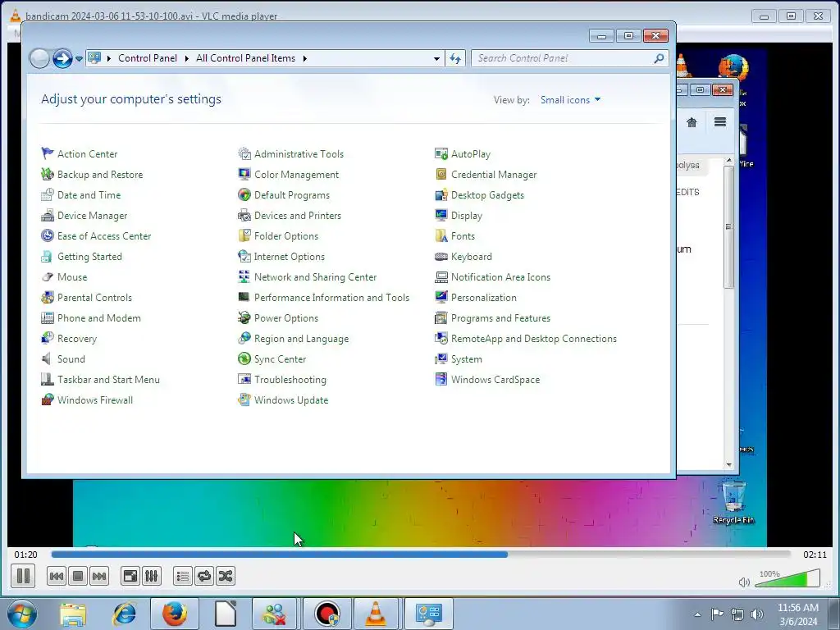This screenshot has width=840, height=630.
Task: Click the Windows CardSpace icon
Action: coord(441,379)
